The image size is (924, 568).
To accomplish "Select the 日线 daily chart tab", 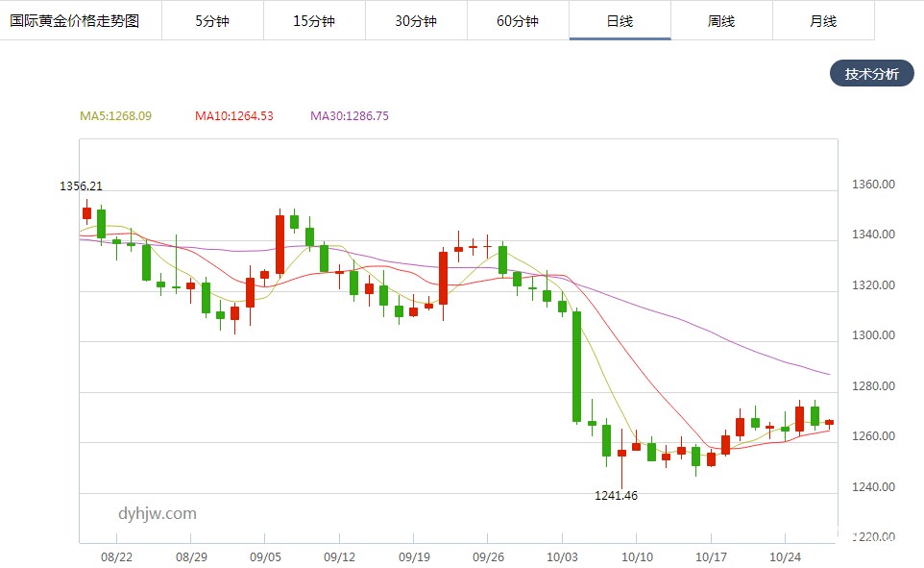I will tap(620, 21).
